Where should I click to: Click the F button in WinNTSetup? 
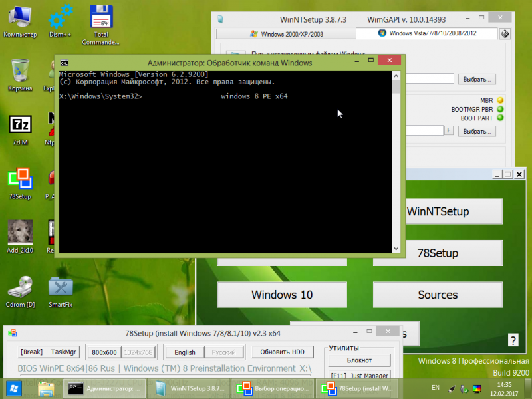(448, 130)
